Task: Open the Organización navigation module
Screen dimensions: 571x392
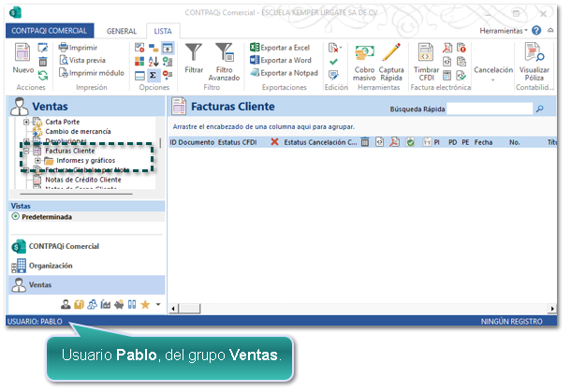Action: (87, 266)
